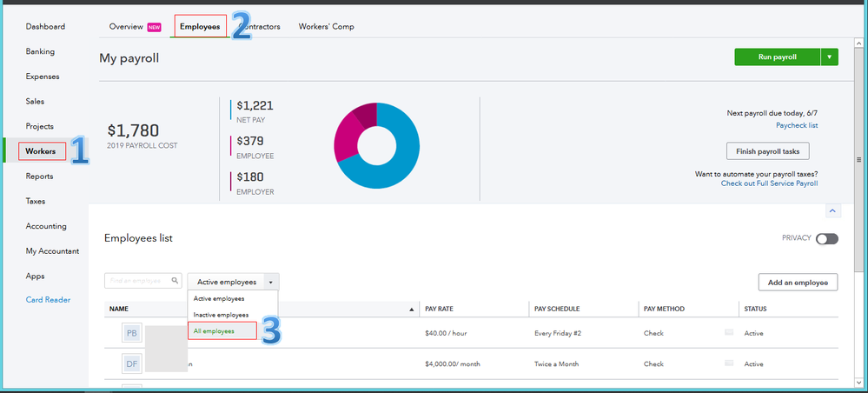Click Active status in the DF row

[753, 364]
